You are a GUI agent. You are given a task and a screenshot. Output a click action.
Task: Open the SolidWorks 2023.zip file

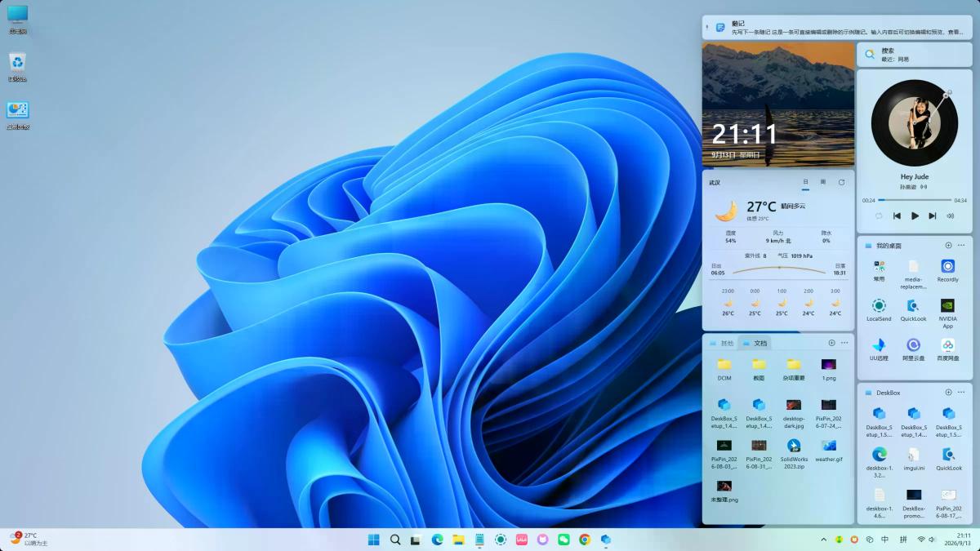(794, 453)
